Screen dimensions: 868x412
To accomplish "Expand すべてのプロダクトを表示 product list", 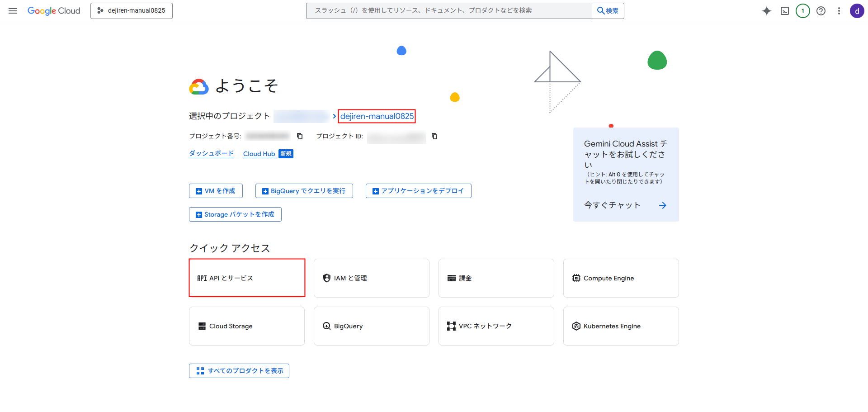I will [x=239, y=371].
